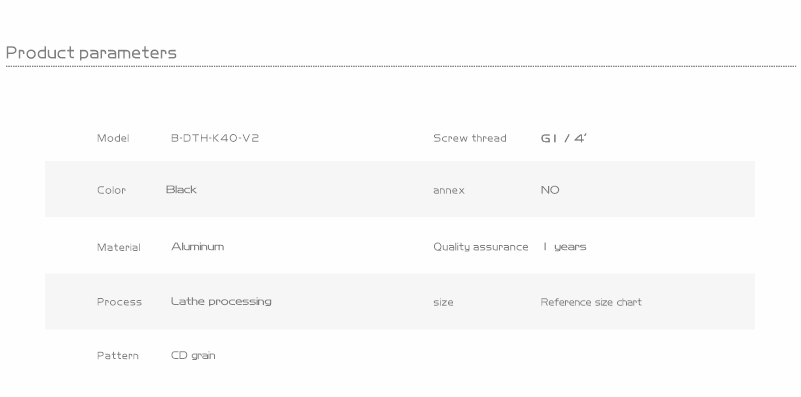Select the annex label
This screenshot has height=397, width=801.
click(x=449, y=190)
